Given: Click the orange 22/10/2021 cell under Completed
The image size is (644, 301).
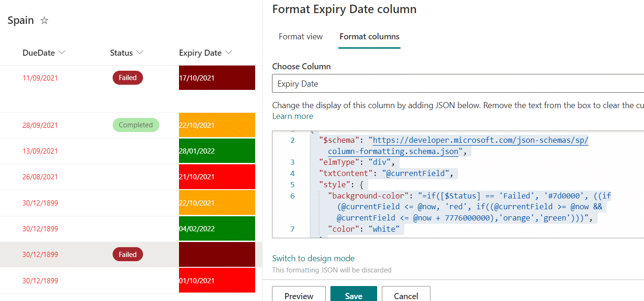Looking at the screenshot, I should 217,125.
